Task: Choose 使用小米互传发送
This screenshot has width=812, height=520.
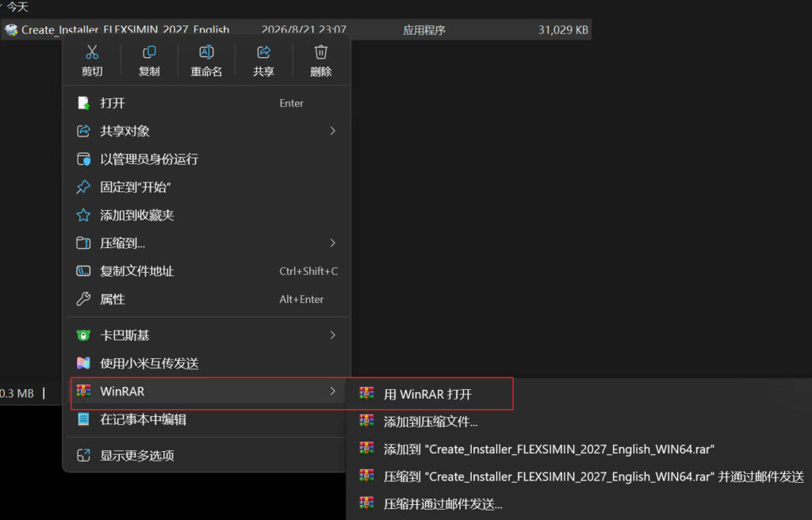Action: 206,363
